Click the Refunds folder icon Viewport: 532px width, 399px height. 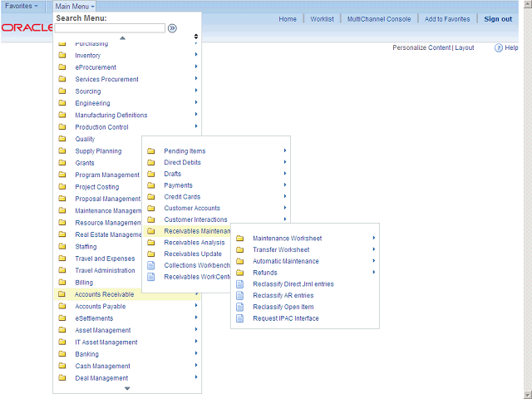[x=240, y=273]
